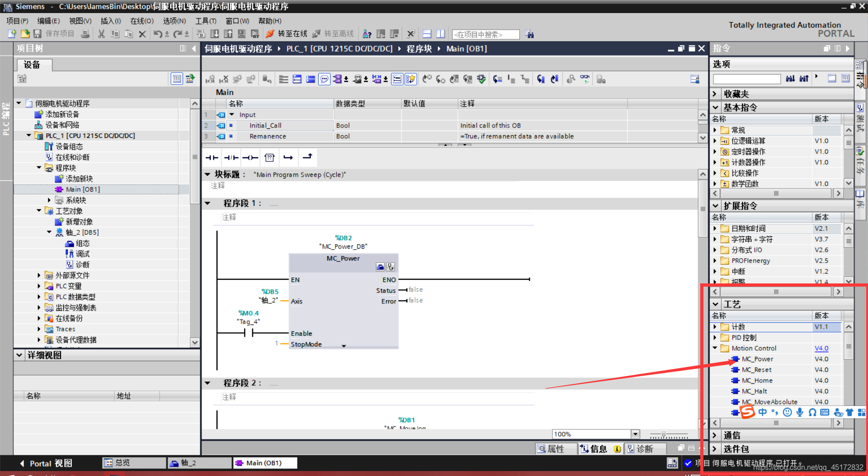Open the 选项(N) menu
Viewport: 868px width, 476px height.
pos(174,21)
